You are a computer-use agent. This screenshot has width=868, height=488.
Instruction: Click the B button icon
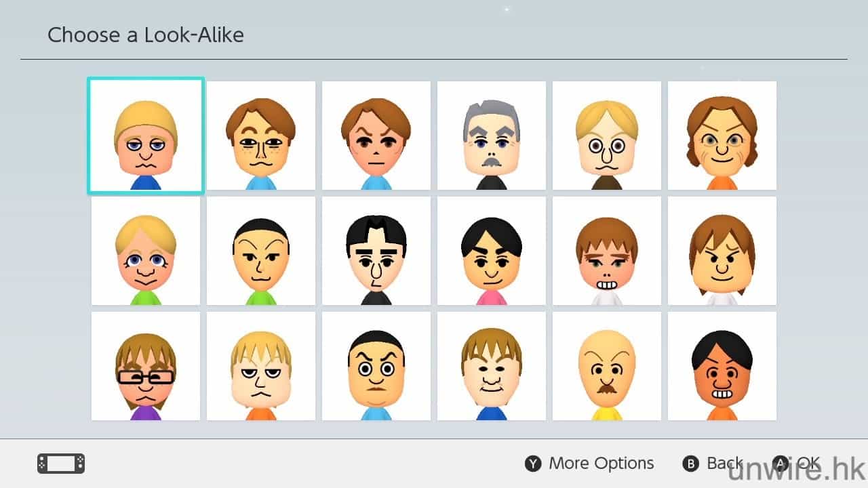point(690,464)
